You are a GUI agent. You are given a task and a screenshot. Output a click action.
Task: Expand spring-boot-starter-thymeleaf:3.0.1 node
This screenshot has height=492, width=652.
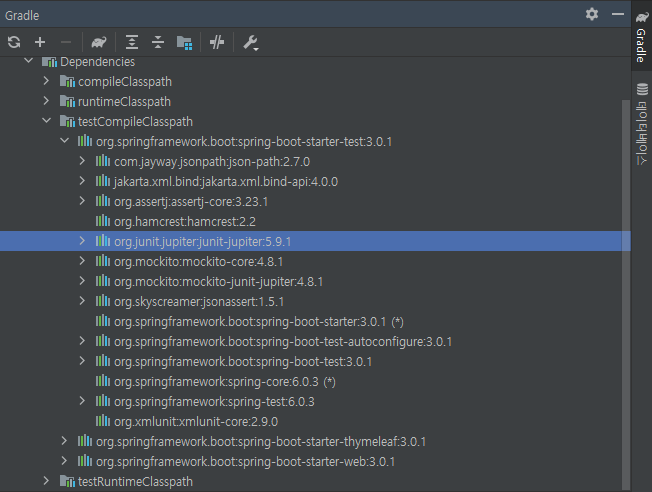64,441
